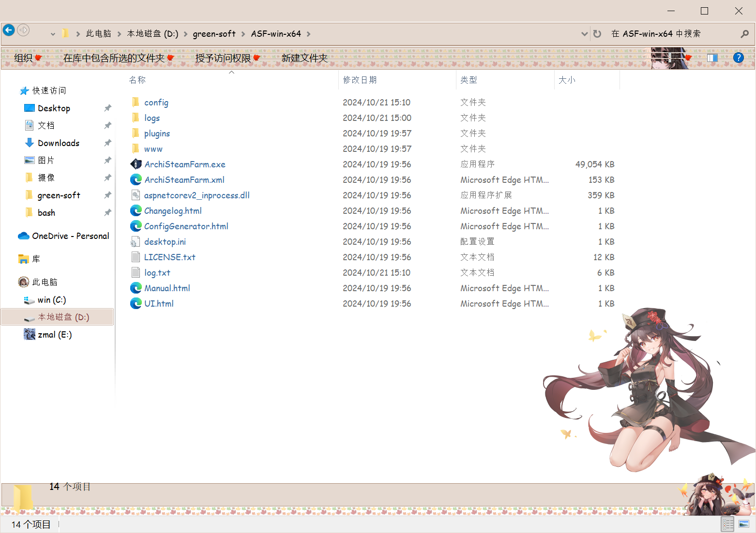This screenshot has height=533, width=756.
Task: Open Help question mark icon
Action: pyautogui.click(x=738, y=58)
